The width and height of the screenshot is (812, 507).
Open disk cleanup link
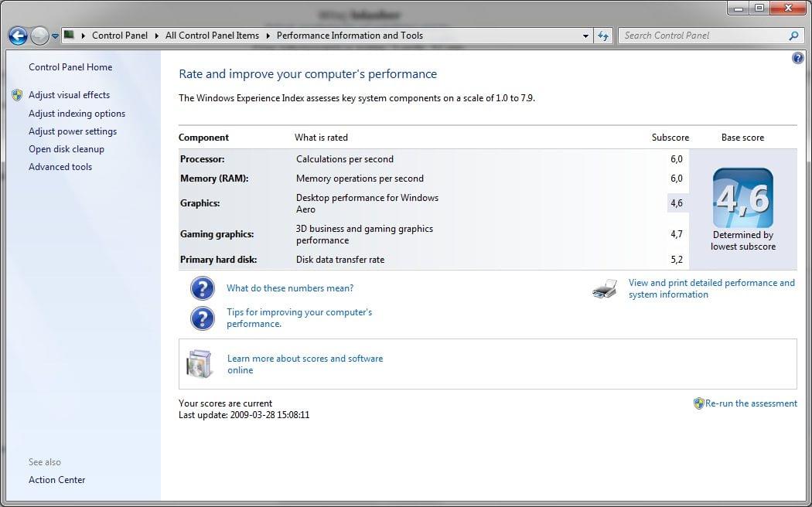click(x=67, y=149)
